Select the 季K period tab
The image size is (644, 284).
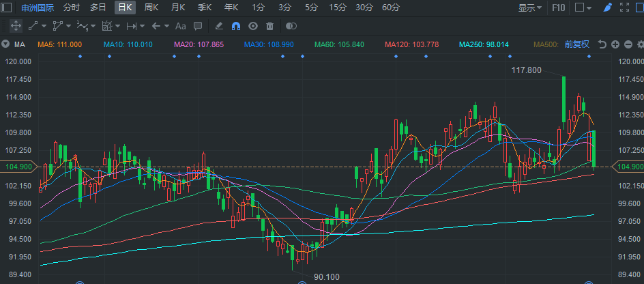coord(205,7)
